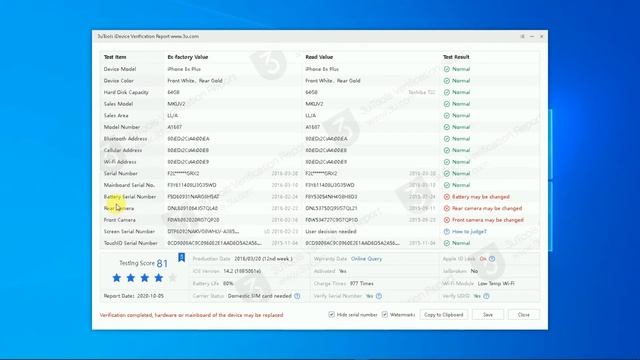This screenshot has height=360, width=640.
Task: Click the Rear camera may be changed text
Action: pyautogui.click(x=487, y=208)
